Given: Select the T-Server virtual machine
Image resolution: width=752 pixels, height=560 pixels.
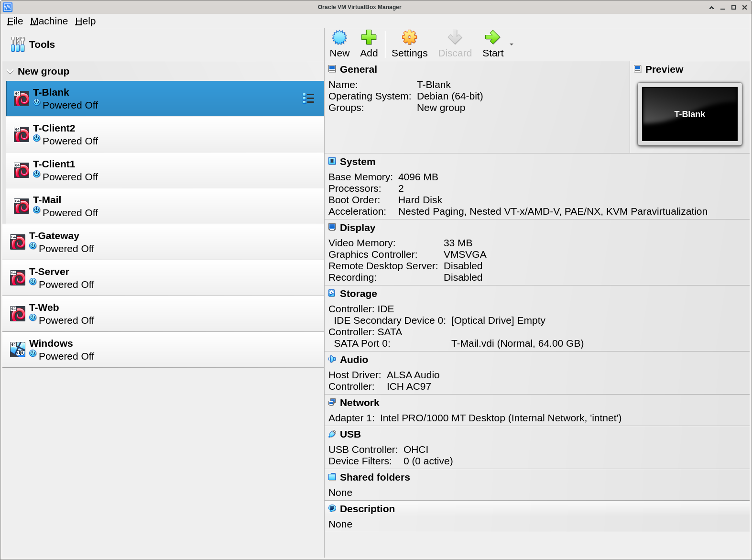Looking at the screenshot, I should 163,278.
